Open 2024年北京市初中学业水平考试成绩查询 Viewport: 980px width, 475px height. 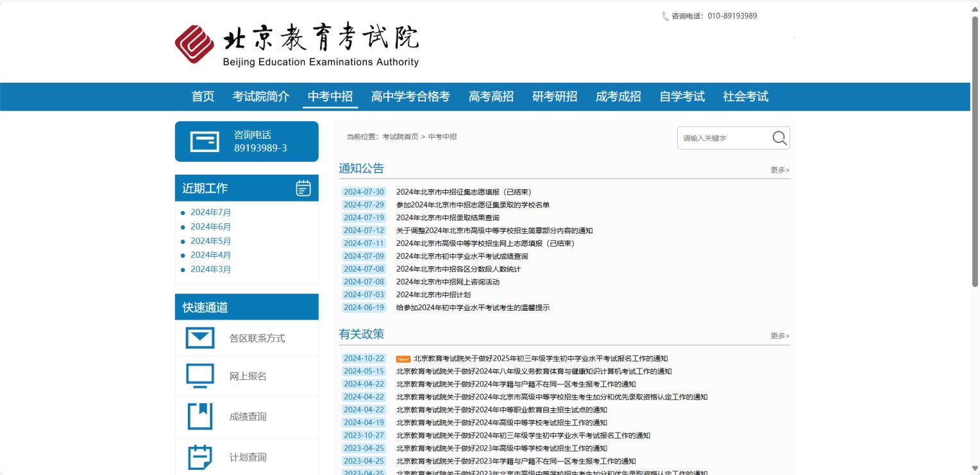click(x=462, y=256)
